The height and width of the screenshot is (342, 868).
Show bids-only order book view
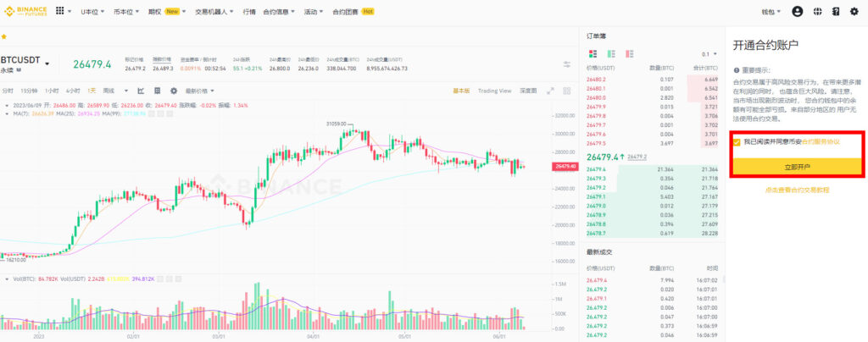611,53
